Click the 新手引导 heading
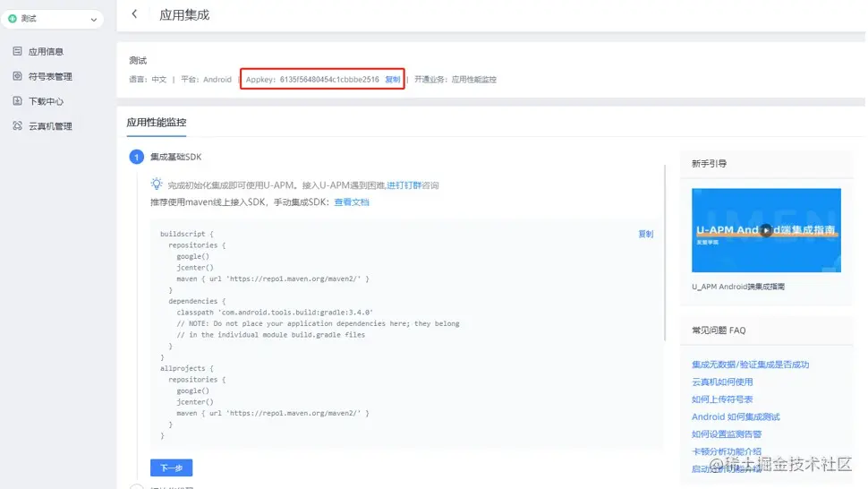This screenshot has width=868, height=489. coord(709,163)
